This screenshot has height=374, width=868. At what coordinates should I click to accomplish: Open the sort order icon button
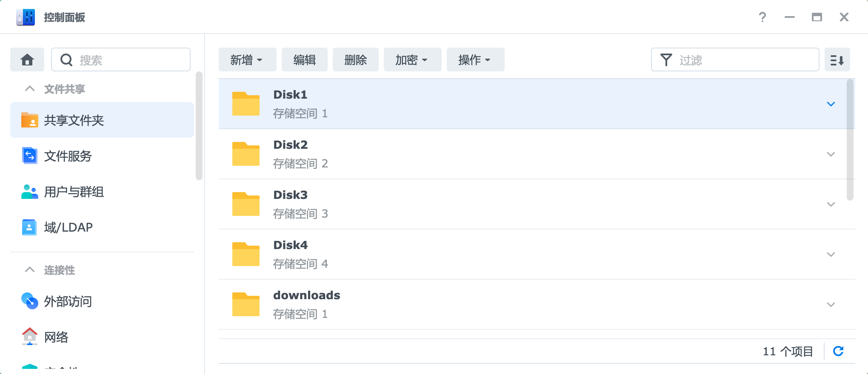(x=837, y=60)
